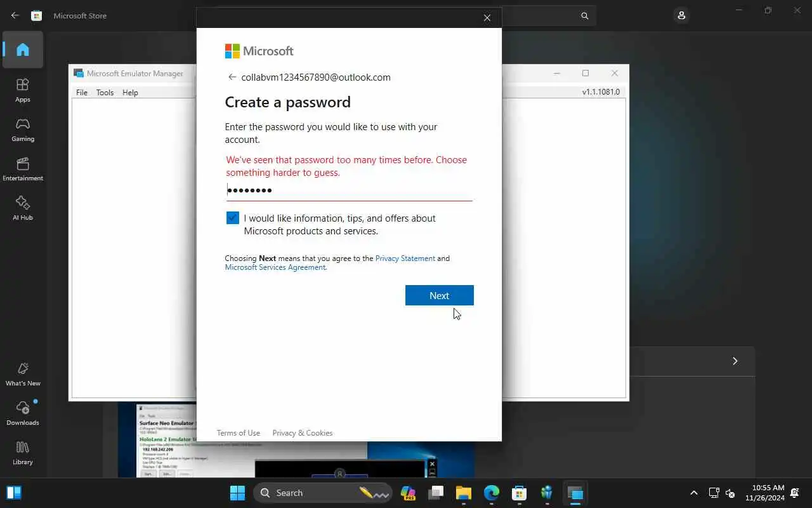Viewport: 812px width, 508px height.
Task: Click the Store carousel right chevron
Action: (x=735, y=361)
